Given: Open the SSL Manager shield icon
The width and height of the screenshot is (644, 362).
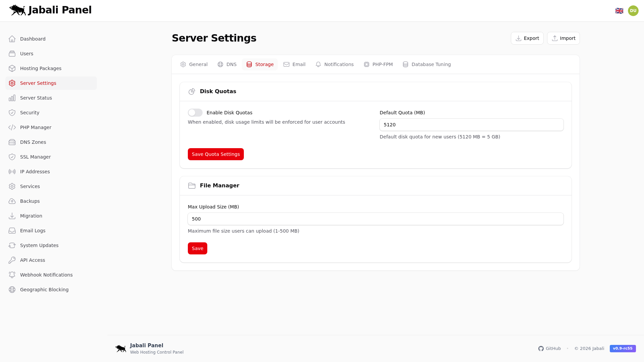Looking at the screenshot, I should pyautogui.click(x=12, y=157).
